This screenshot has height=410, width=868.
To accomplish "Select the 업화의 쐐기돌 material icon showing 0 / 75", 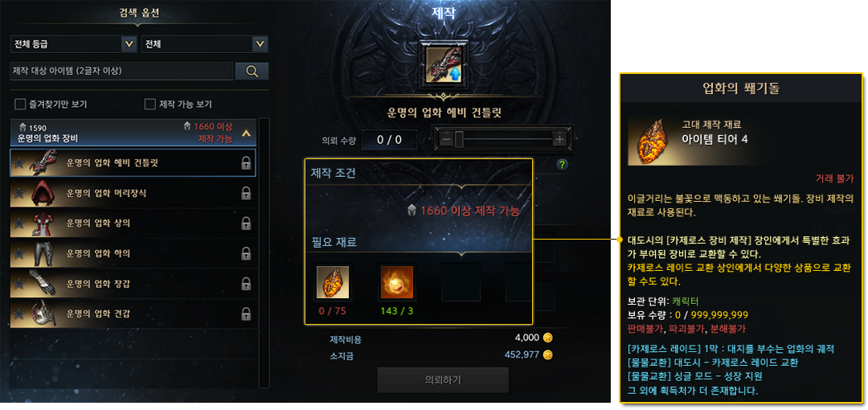I will pyautogui.click(x=332, y=282).
